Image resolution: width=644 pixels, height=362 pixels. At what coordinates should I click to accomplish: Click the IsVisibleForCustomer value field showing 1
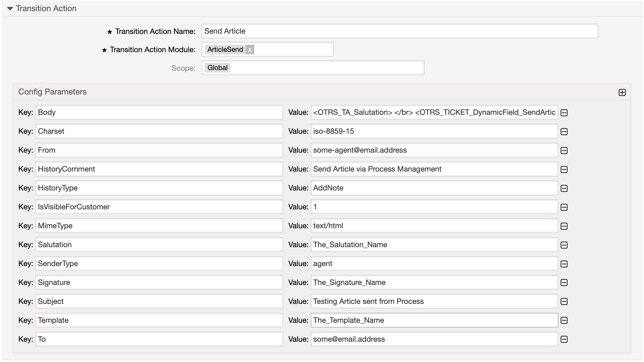tap(434, 207)
